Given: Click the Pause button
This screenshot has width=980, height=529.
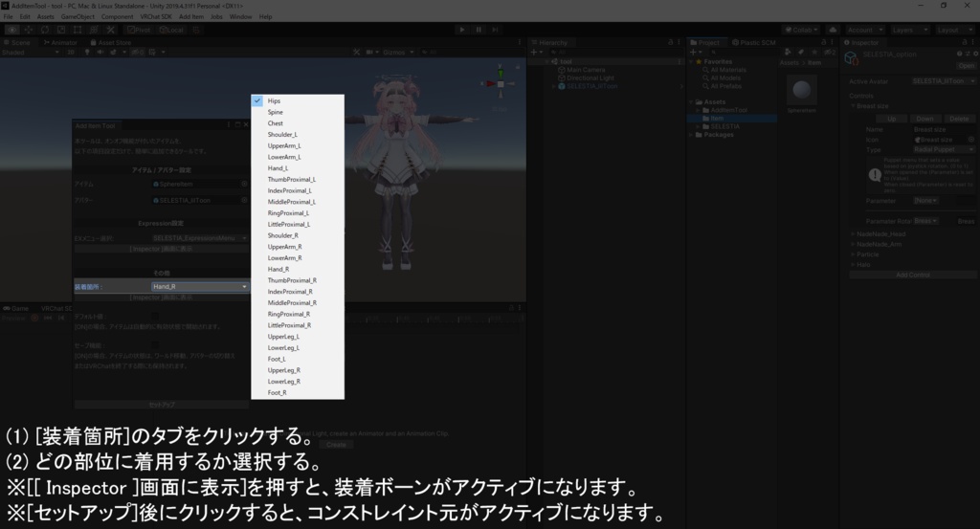Looking at the screenshot, I should pyautogui.click(x=479, y=30).
